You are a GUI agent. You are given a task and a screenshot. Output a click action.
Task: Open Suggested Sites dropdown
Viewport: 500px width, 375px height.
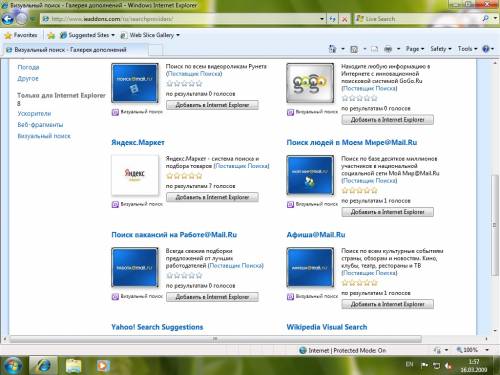87,35
